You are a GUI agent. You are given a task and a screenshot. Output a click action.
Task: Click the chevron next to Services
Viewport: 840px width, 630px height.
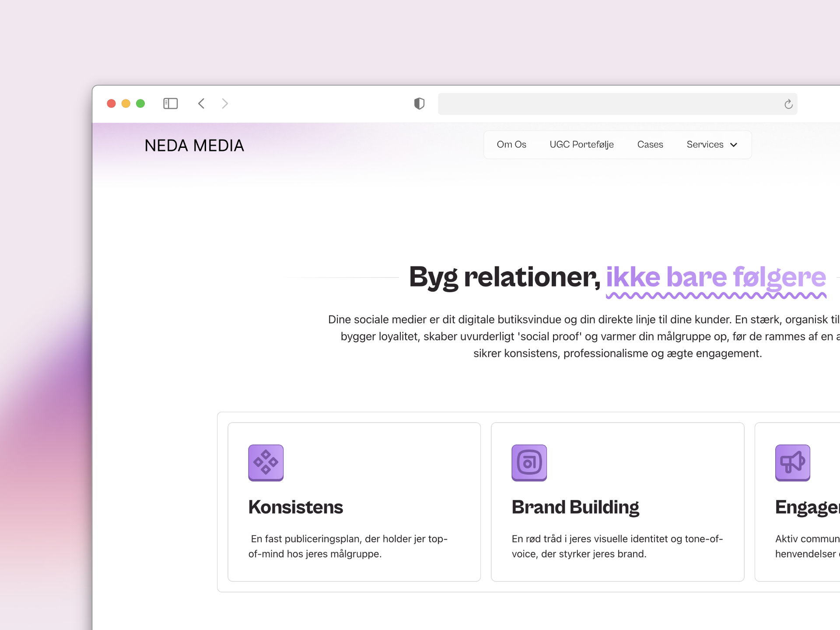pos(734,145)
